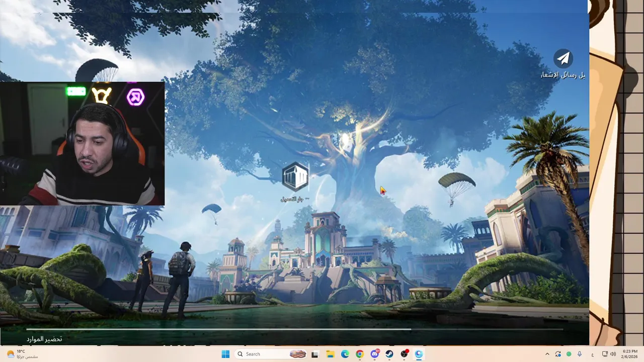Open the Windows Start menu

coord(225,354)
